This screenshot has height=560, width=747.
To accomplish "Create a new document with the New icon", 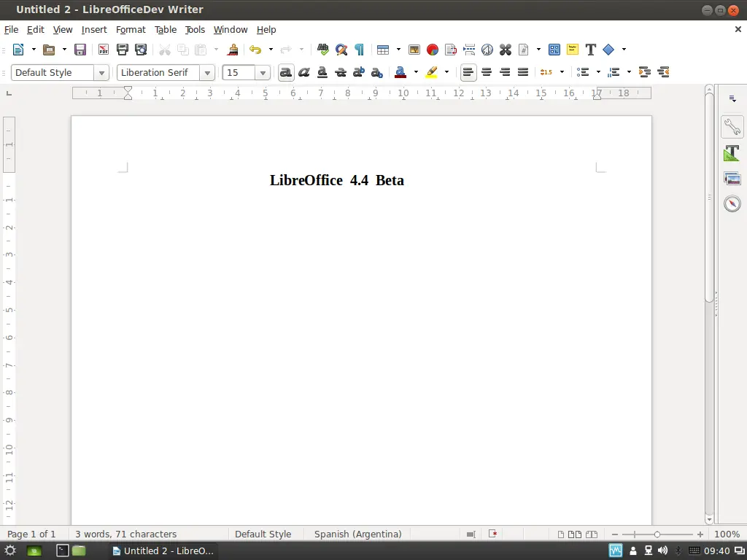I will tap(18, 50).
